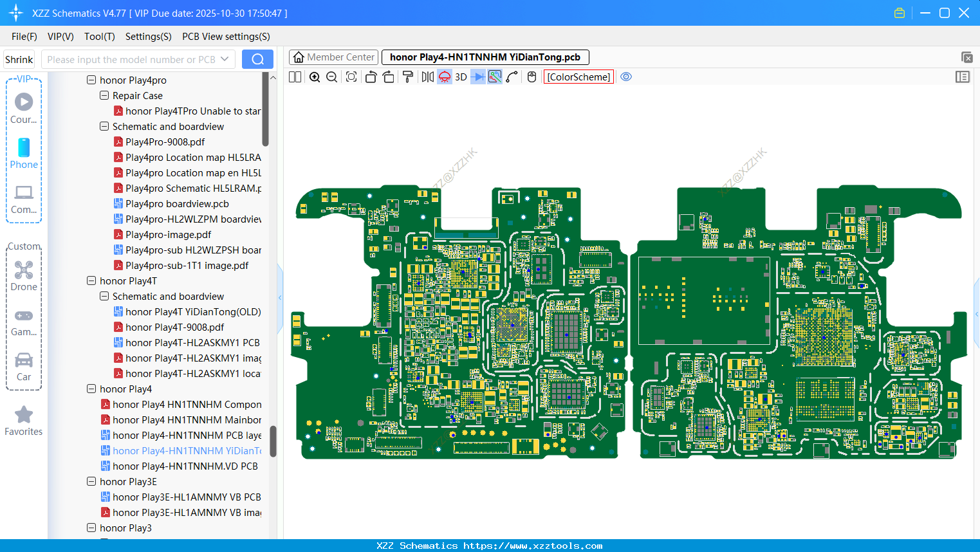Zoom in on the PCB view
The width and height of the screenshot is (980, 552).
pyautogui.click(x=315, y=77)
